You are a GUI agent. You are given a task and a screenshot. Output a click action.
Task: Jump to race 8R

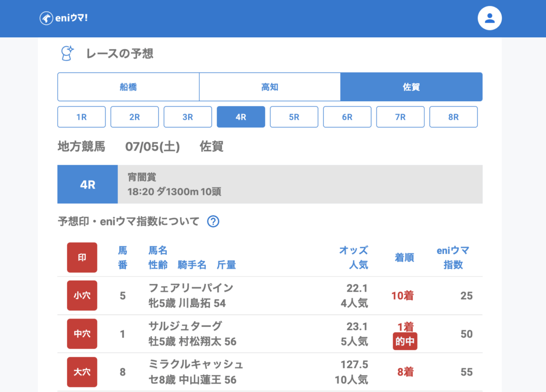pos(453,117)
